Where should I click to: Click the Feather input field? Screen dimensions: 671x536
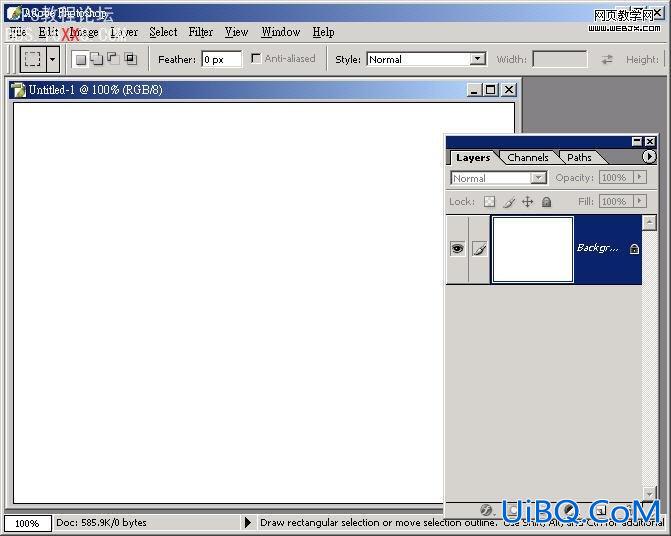(221, 59)
